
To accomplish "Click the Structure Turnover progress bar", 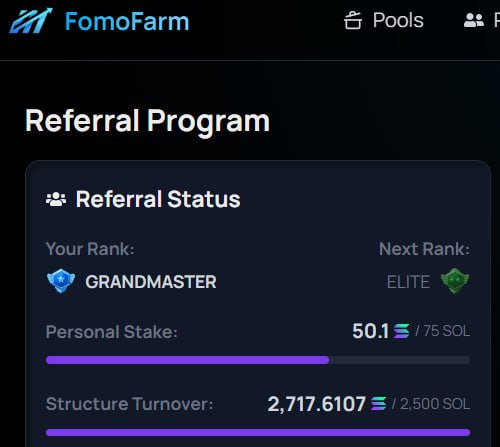I will tap(258, 433).
